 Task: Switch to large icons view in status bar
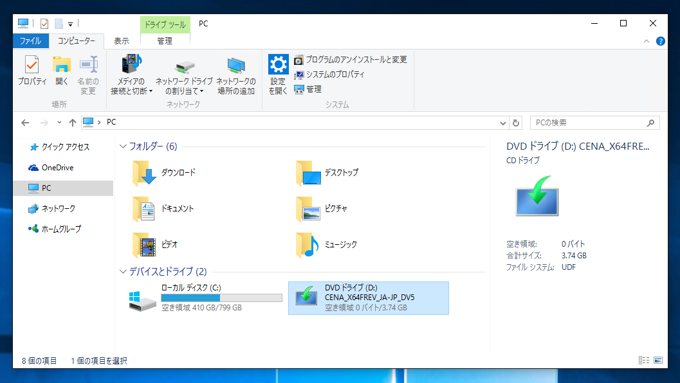(658, 360)
